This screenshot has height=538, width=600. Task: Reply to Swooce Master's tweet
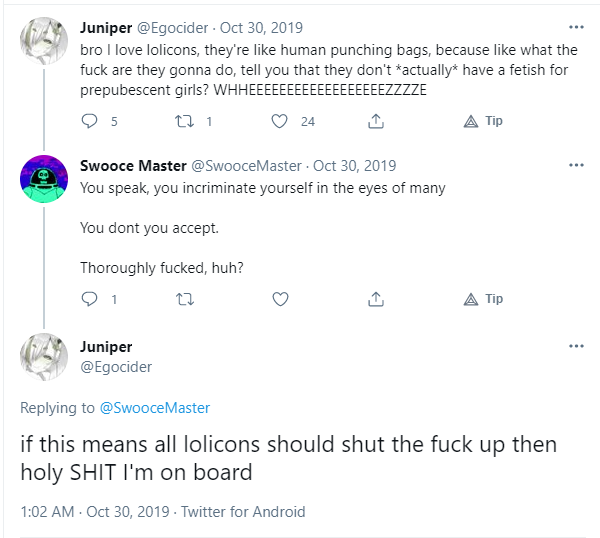point(90,299)
